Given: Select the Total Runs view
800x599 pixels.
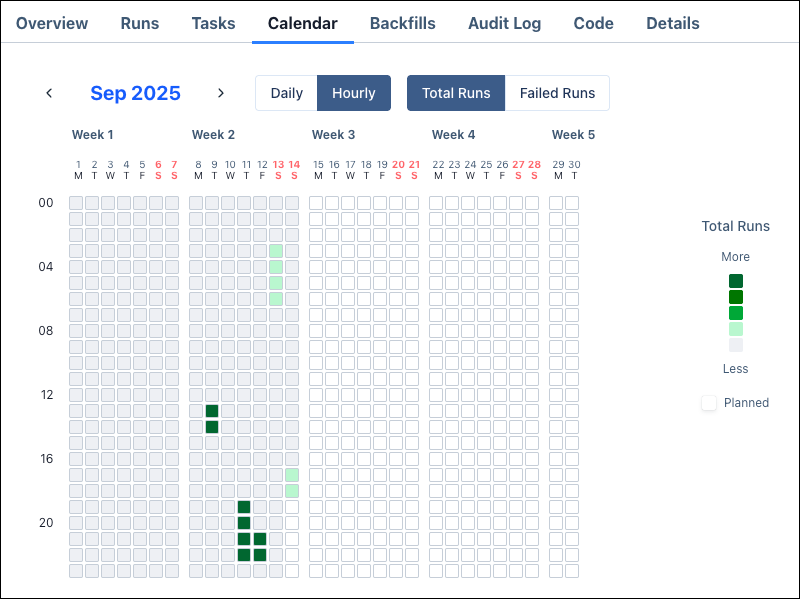Looking at the screenshot, I should (x=456, y=93).
